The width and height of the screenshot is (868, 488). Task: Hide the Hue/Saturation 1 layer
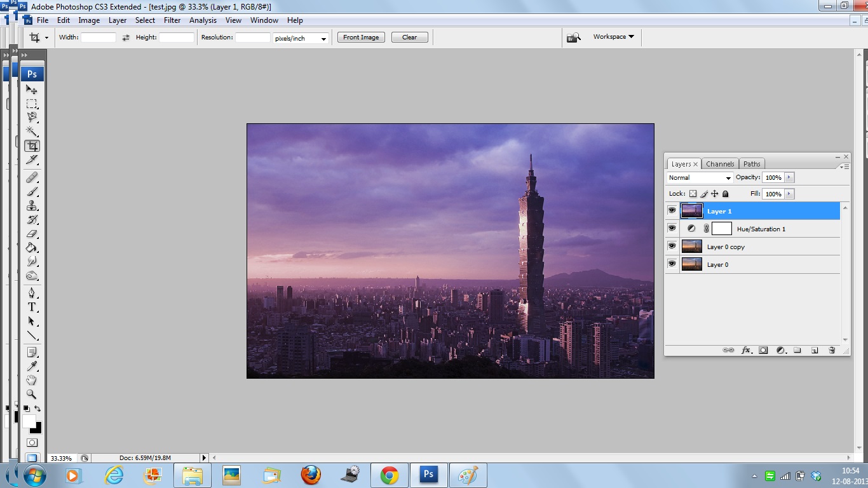[672, 228]
